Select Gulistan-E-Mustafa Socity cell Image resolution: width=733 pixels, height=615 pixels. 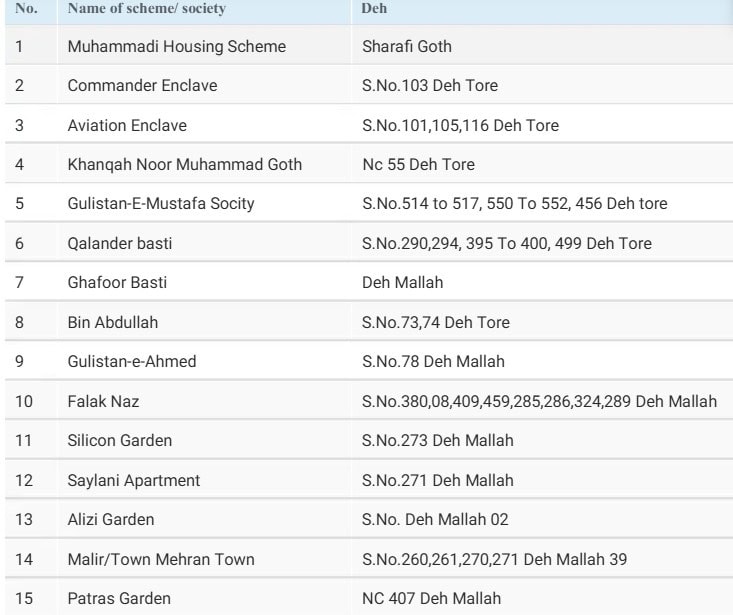click(x=161, y=204)
